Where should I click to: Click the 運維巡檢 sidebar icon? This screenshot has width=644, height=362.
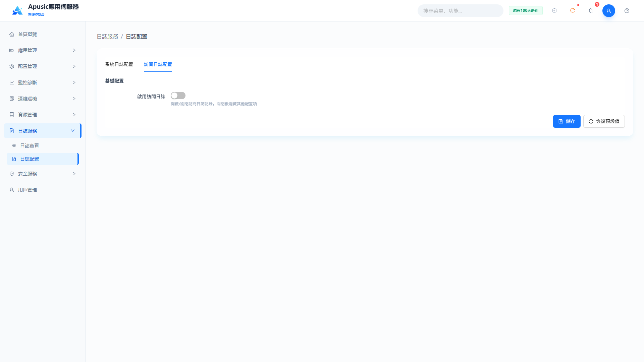point(12,99)
